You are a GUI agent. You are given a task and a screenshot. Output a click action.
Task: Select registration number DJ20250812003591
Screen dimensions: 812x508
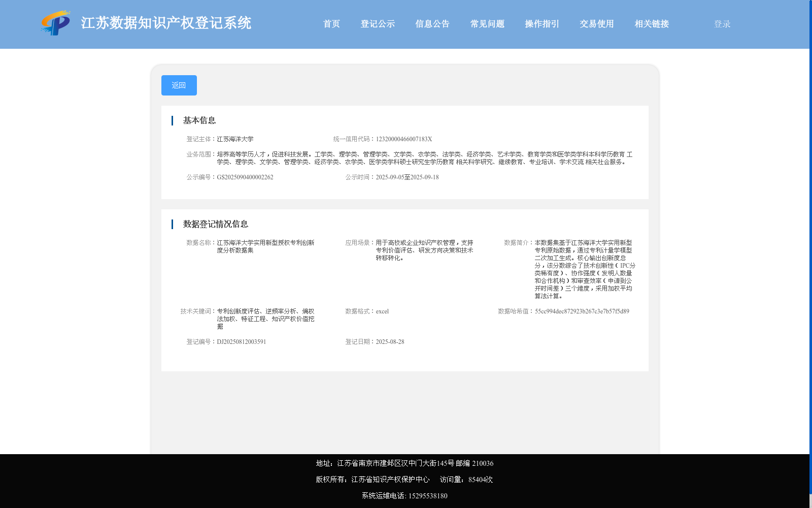click(242, 342)
